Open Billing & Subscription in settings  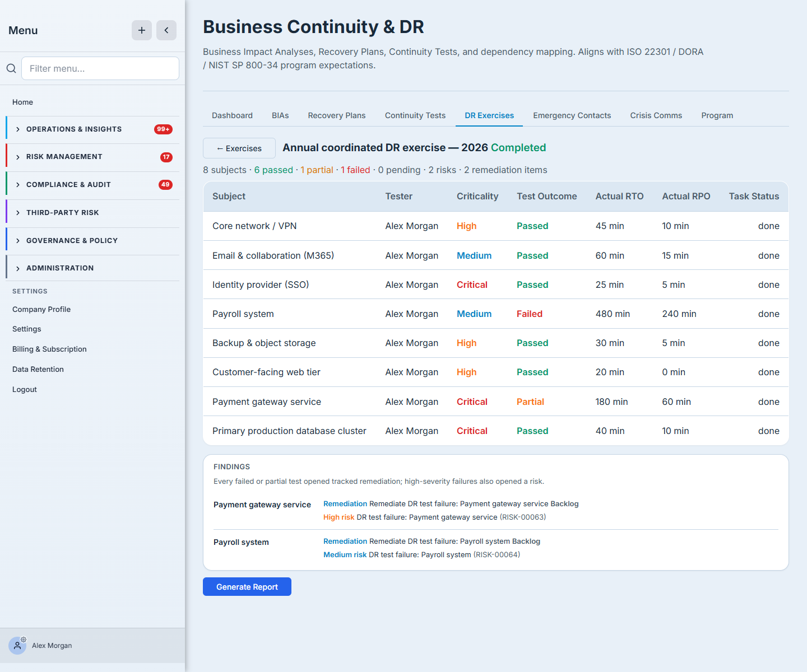[x=49, y=349]
